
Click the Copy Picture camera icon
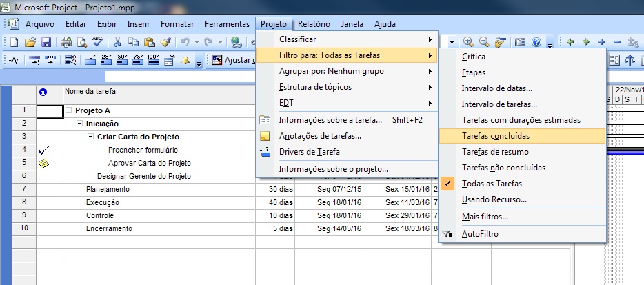pyautogui.click(x=521, y=41)
